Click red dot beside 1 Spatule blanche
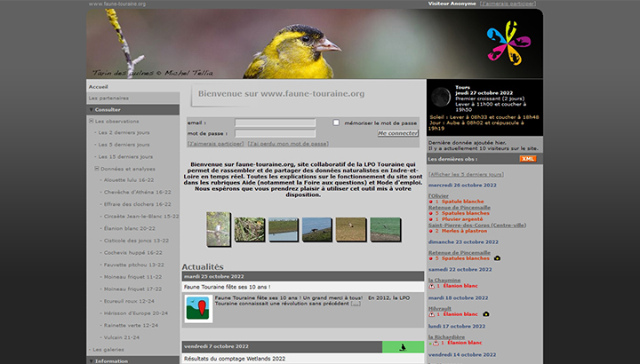The height and width of the screenshot is (364, 640). (430, 202)
